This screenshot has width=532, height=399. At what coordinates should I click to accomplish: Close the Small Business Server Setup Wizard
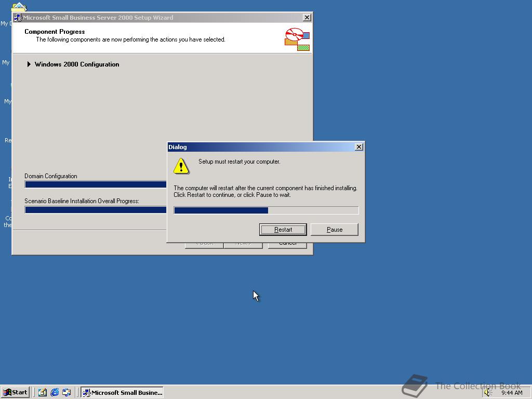307,18
